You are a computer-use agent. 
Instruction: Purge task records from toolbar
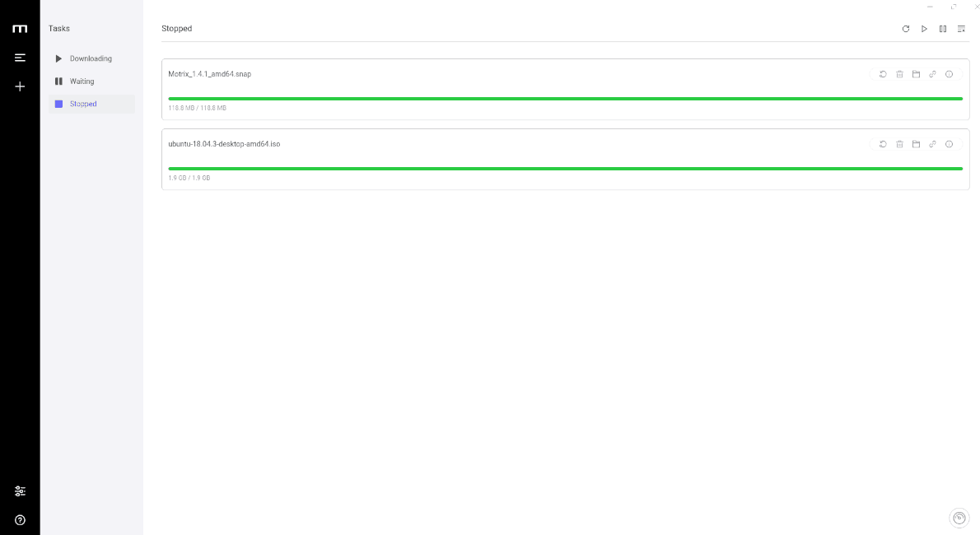click(x=961, y=29)
